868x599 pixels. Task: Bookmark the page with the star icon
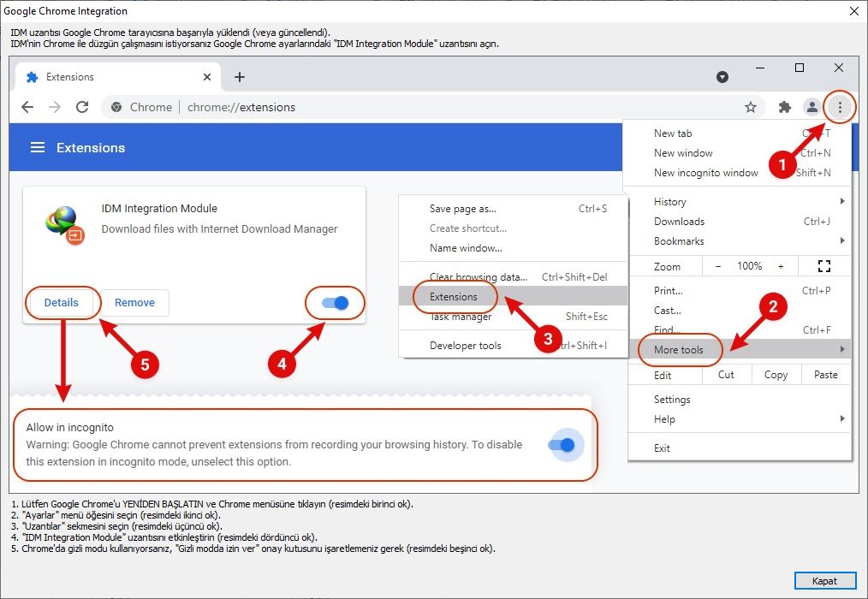pyautogui.click(x=751, y=108)
